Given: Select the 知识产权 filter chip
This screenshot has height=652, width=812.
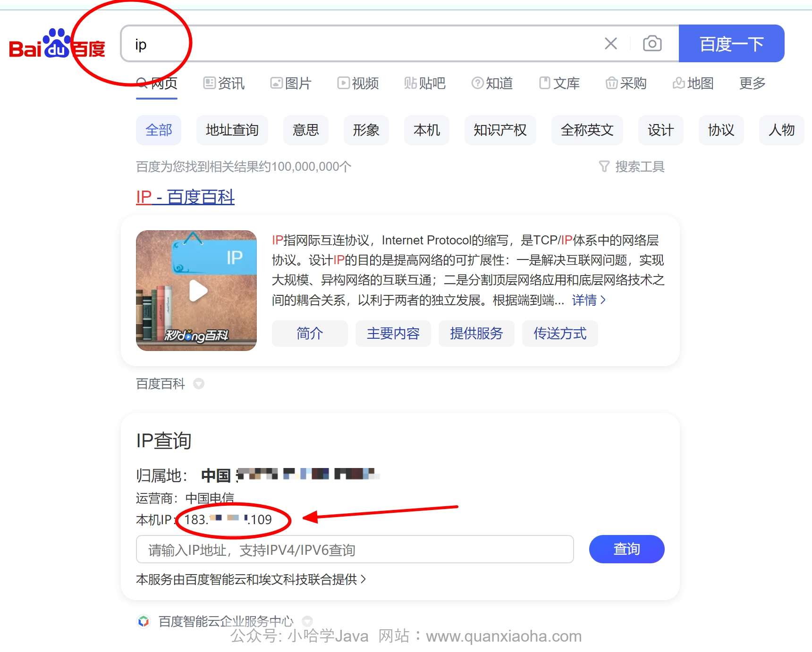Looking at the screenshot, I should pos(500,130).
